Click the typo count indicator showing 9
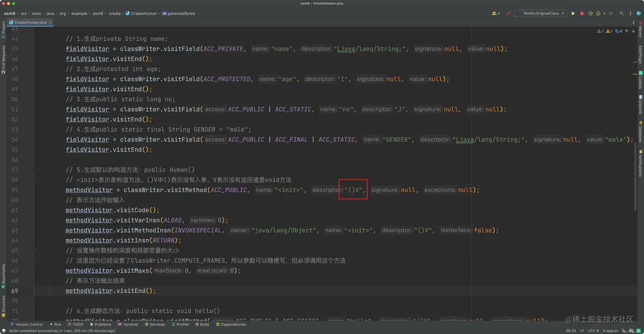The width and height of the screenshot is (644, 334). point(618,31)
